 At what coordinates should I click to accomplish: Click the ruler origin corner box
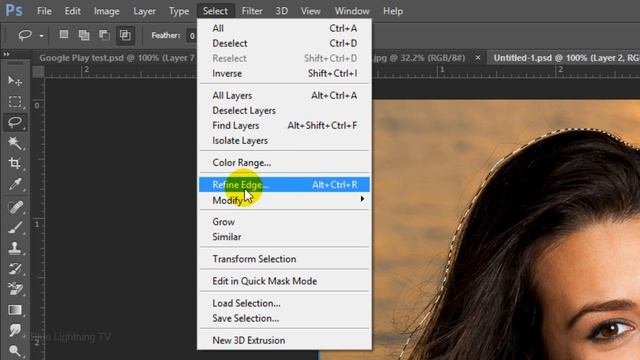pyautogui.click(x=38, y=72)
